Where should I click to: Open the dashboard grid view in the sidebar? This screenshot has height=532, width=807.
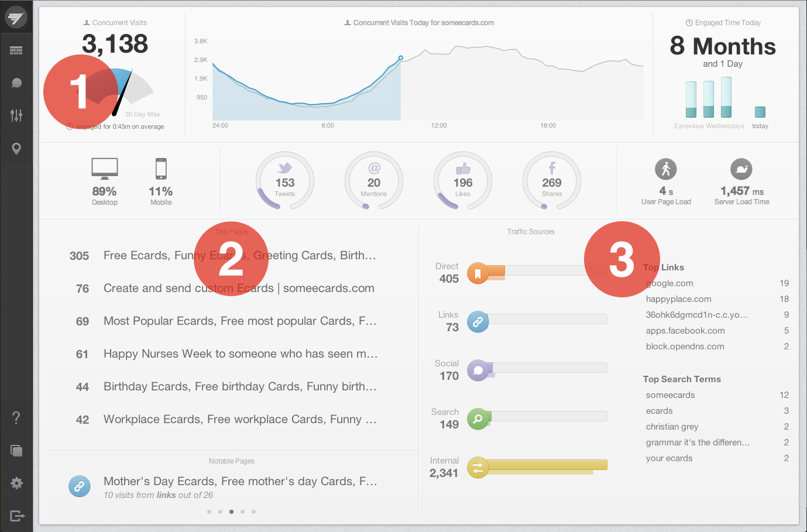pos(16,51)
